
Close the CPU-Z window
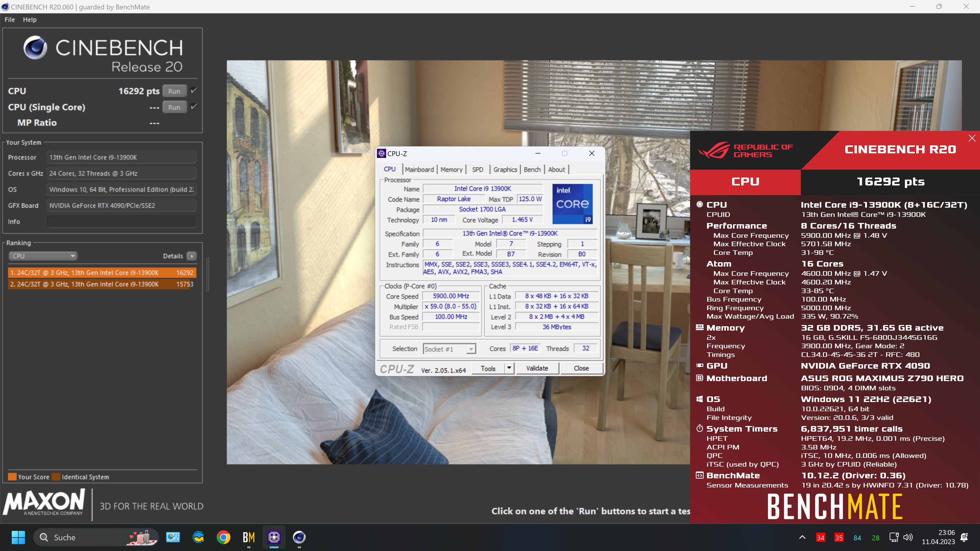click(x=592, y=153)
